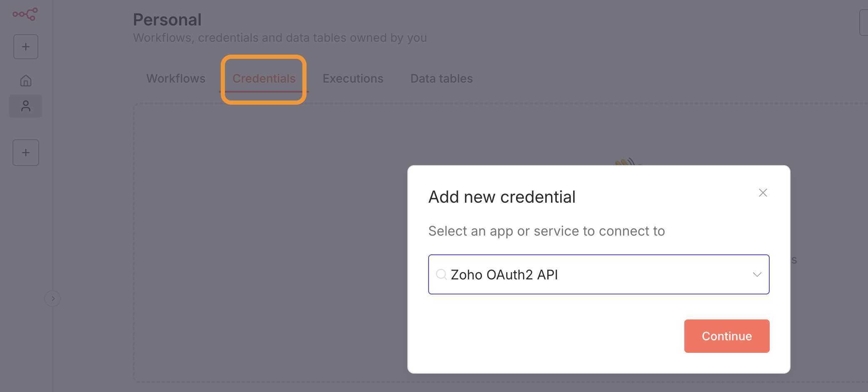Click the button at top-right page edge
Screen dimensions: 868x392
coord(864,23)
